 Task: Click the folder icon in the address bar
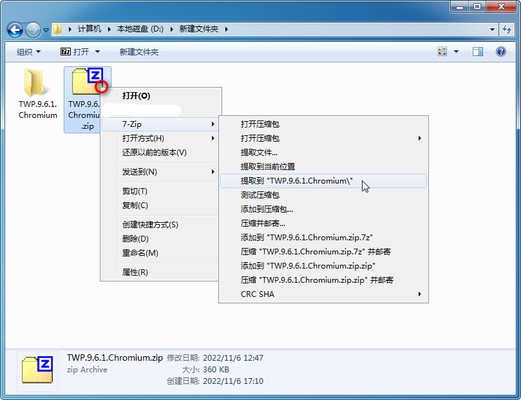(x=58, y=29)
